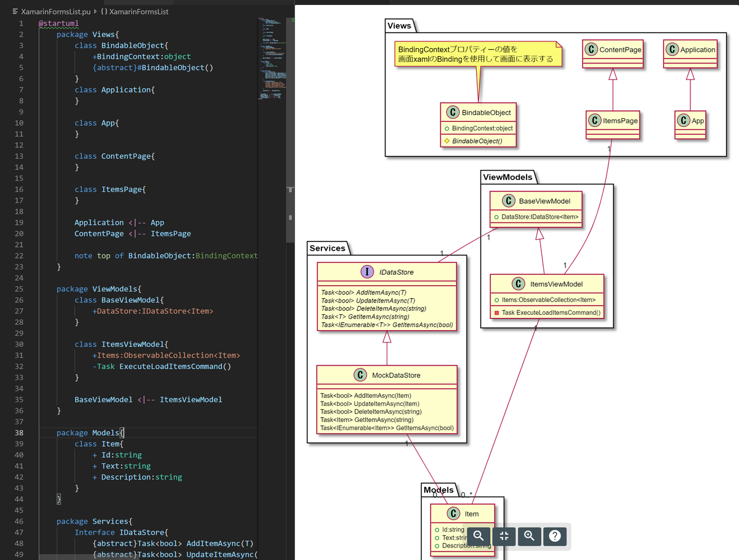The width and height of the screenshot is (739, 560).
Task: Click '+DataStore:IDataStore<Item>' code line
Action: (x=153, y=311)
